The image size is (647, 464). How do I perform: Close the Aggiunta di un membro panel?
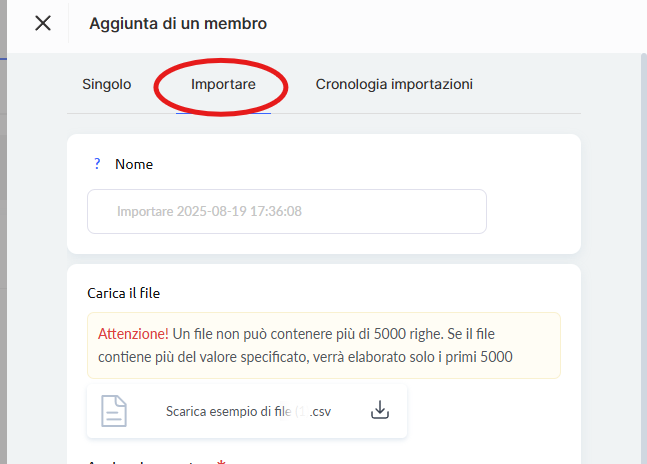pos(43,23)
